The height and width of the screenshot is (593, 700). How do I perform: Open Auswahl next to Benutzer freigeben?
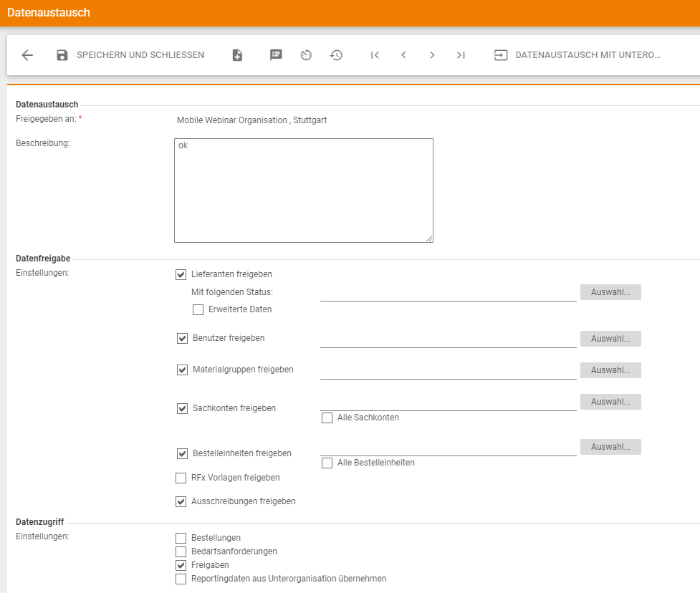click(610, 339)
